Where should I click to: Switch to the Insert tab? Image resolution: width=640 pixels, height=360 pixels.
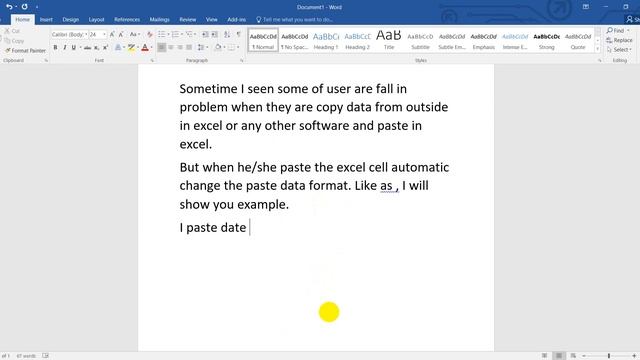pyautogui.click(x=46, y=20)
